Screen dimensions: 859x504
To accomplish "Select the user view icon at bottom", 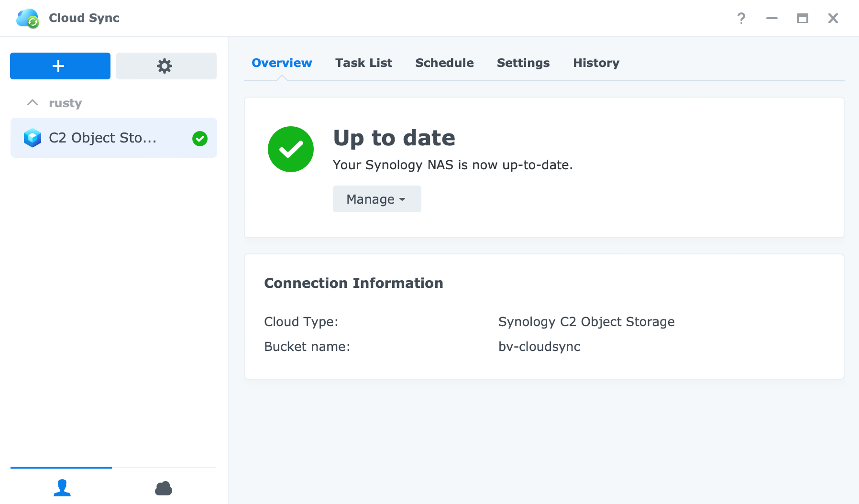I will (x=62, y=488).
